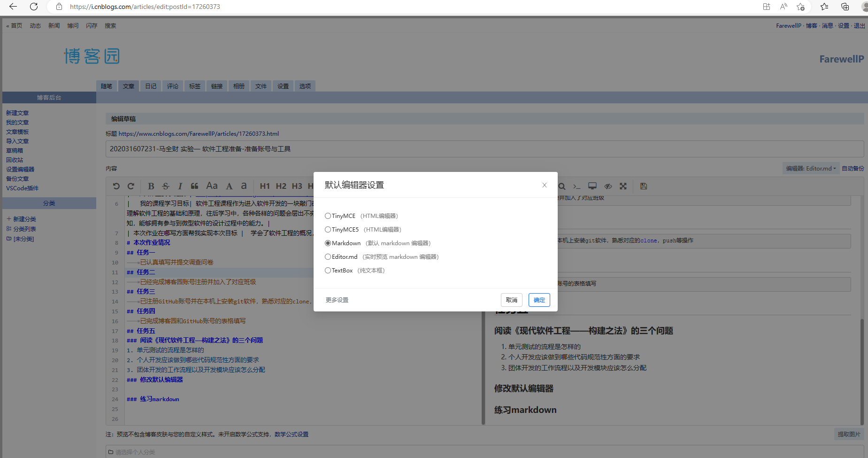Click the 博客园 logo
This screenshot has width=868, height=458.
(92, 56)
